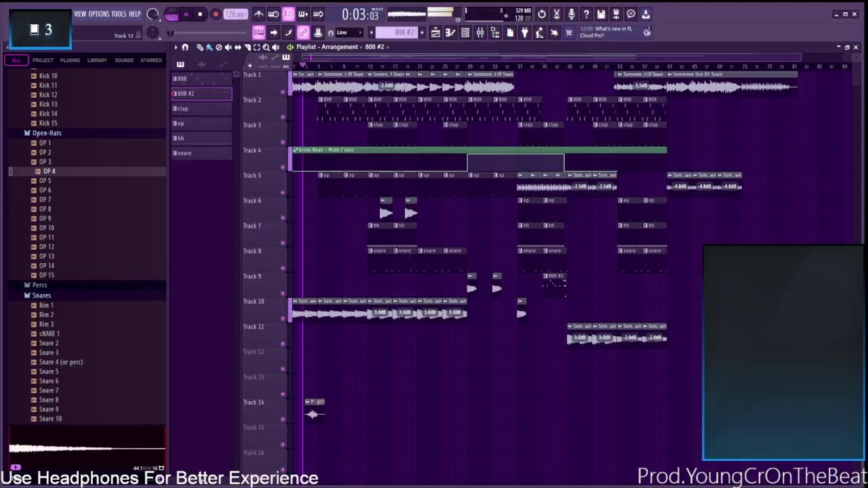This screenshot has height=488, width=868.
Task: Toggle the metronome icon
Action: (259, 14)
